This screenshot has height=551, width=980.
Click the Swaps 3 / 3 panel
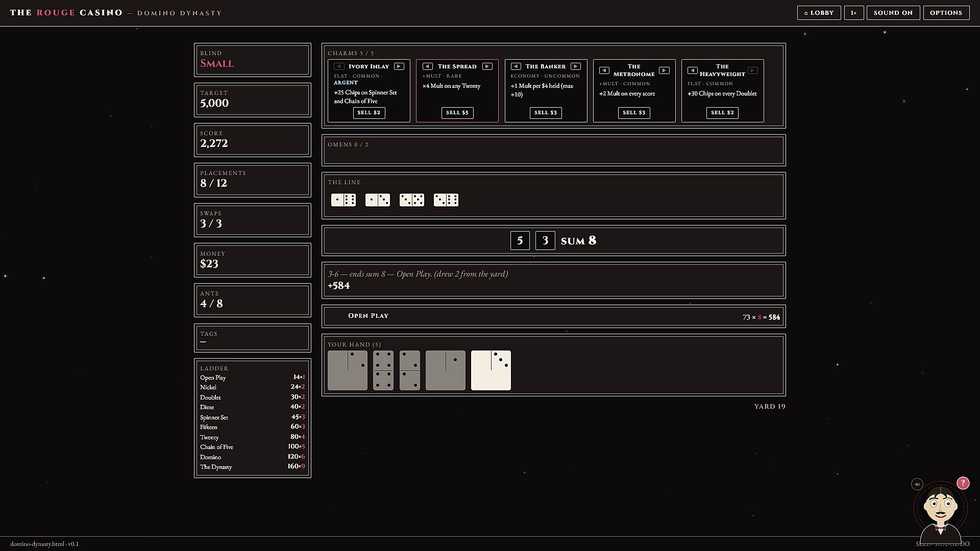pyautogui.click(x=253, y=220)
